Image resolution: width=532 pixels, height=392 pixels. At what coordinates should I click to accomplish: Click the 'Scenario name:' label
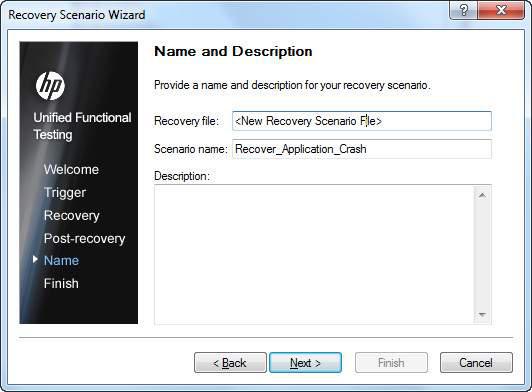(x=191, y=149)
